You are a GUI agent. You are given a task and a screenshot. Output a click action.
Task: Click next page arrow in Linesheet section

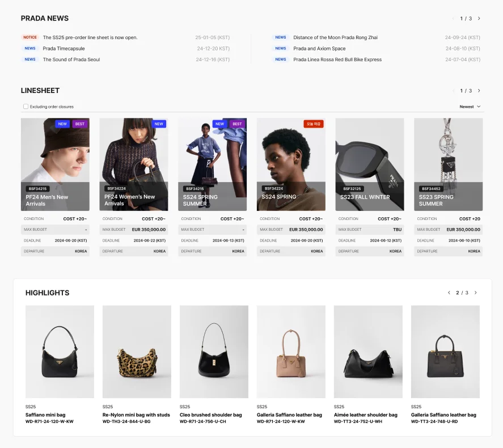(479, 91)
